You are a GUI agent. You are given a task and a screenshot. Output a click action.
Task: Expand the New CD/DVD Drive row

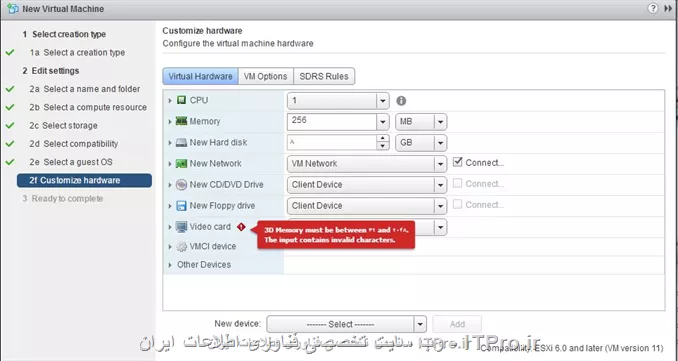click(x=170, y=185)
